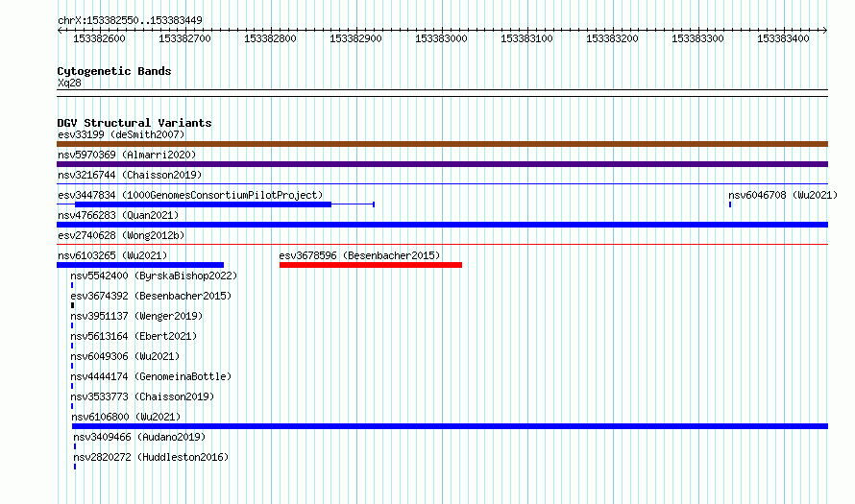Screen dimensions: 855x504
Task: Open nsv3533773 (Chaisson2019) label
Action: tap(142, 396)
